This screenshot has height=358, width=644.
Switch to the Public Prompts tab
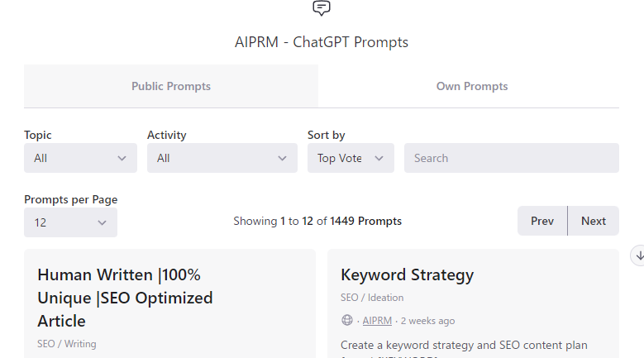[x=171, y=86]
